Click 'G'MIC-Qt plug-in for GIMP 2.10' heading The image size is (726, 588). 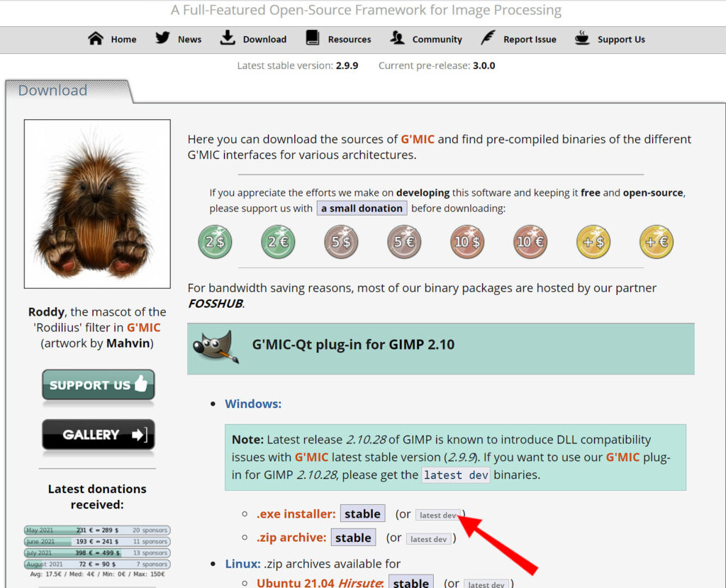[353, 345]
